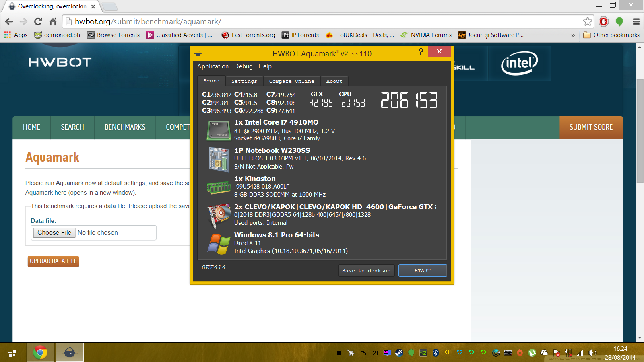Open the OneDrive cloud tray icon
644x362 pixels.
point(544,353)
